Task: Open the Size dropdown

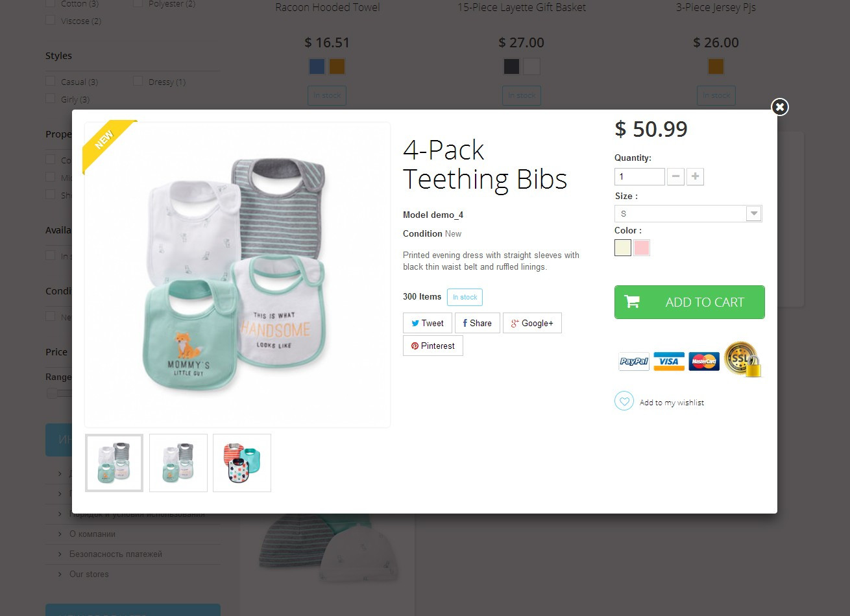Action: [688, 213]
